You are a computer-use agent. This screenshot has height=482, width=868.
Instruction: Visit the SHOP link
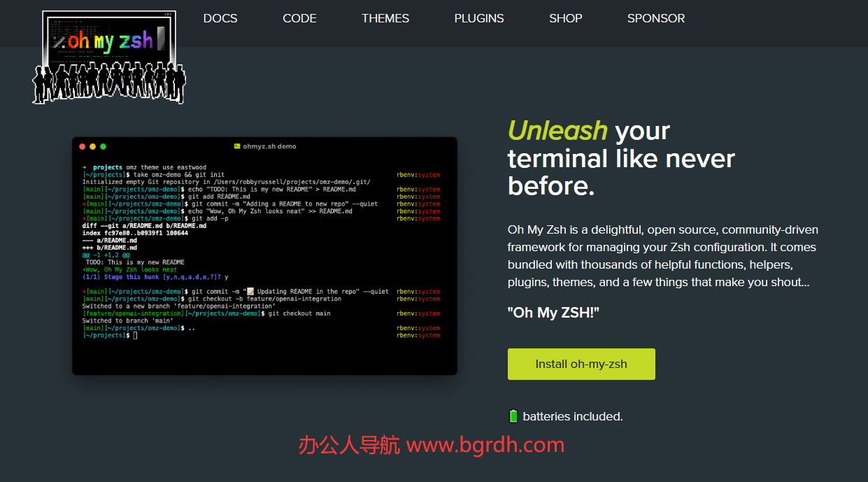point(565,18)
